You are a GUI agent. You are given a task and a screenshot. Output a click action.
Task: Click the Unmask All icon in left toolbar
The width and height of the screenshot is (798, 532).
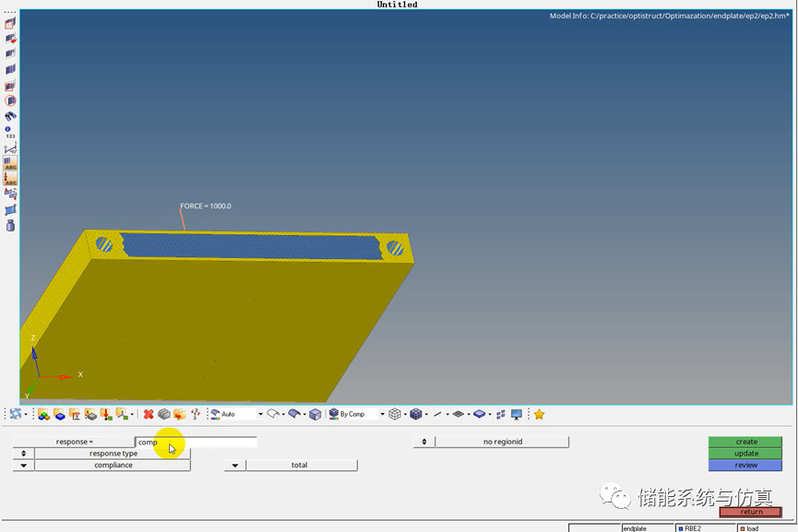point(10,70)
